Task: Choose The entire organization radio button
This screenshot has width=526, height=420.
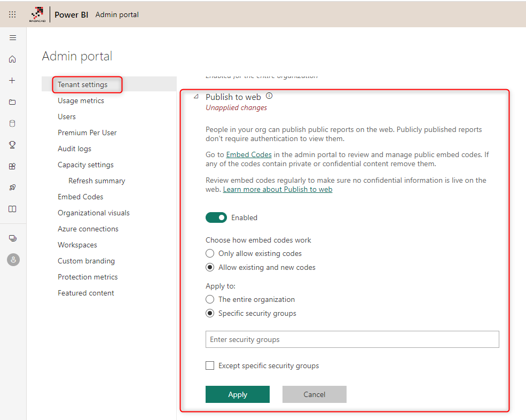Action: 210,299
